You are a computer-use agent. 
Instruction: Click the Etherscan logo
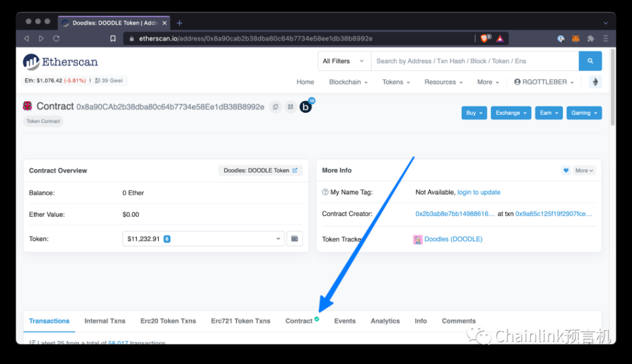click(60, 62)
